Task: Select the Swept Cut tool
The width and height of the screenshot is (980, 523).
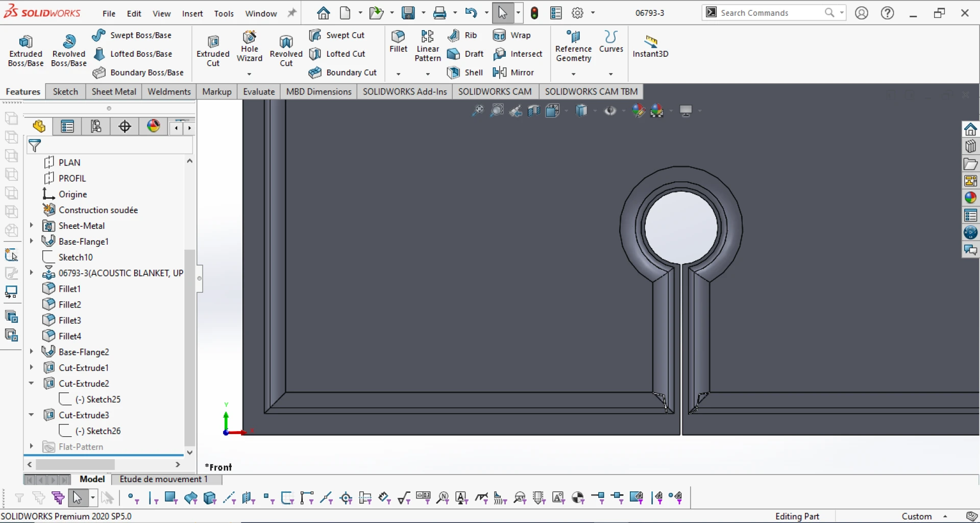Action: (337, 35)
